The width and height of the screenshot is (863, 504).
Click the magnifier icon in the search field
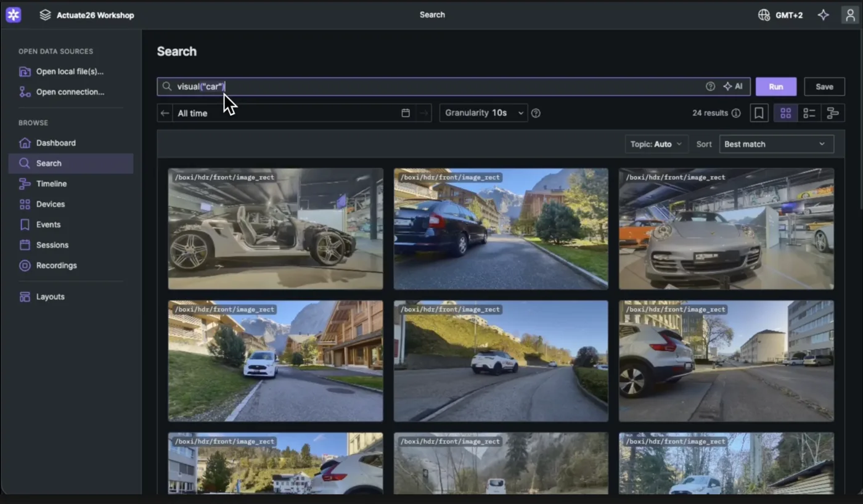pyautogui.click(x=167, y=87)
